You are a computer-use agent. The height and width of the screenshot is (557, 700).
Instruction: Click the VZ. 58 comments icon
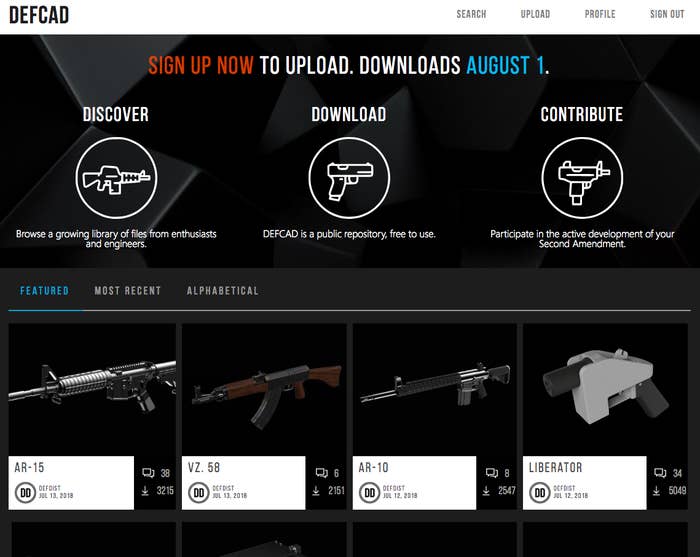click(x=321, y=473)
